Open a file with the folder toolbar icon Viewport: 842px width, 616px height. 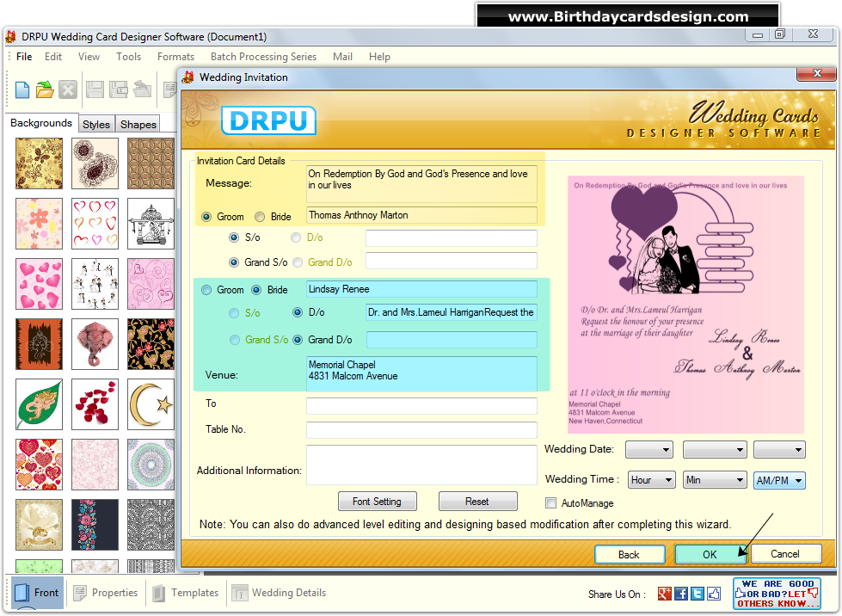point(45,89)
